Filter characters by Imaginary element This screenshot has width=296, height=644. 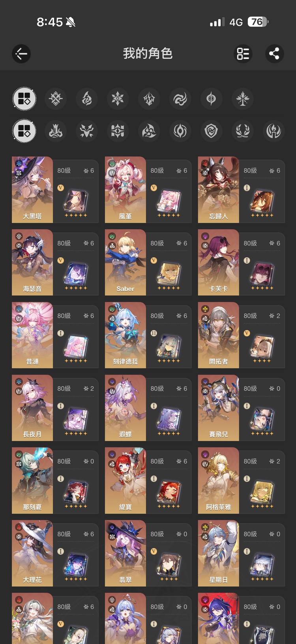click(x=242, y=99)
